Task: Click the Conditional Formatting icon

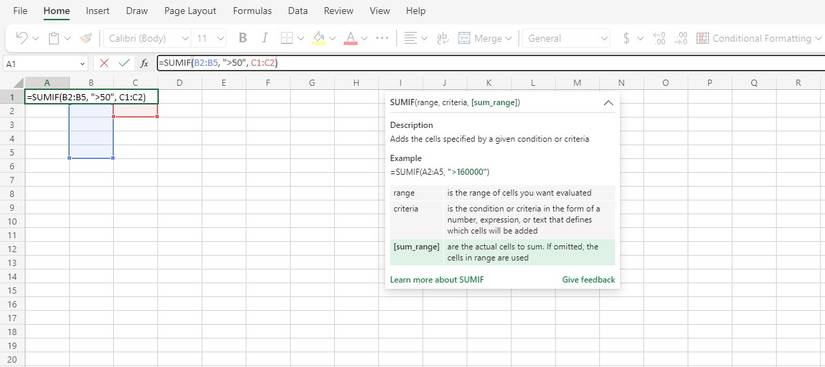Action: click(702, 38)
